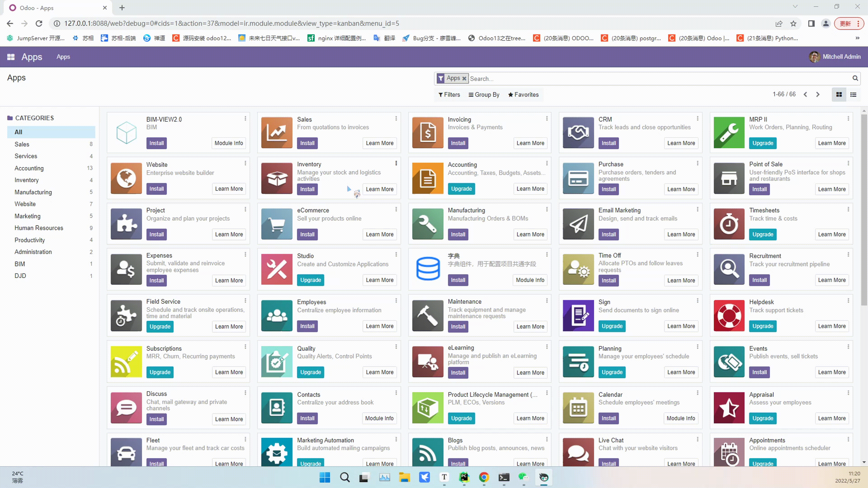This screenshot has height=488, width=868.
Task: Click the Timesheets stopwatch app icon
Action: tap(729, 224)
